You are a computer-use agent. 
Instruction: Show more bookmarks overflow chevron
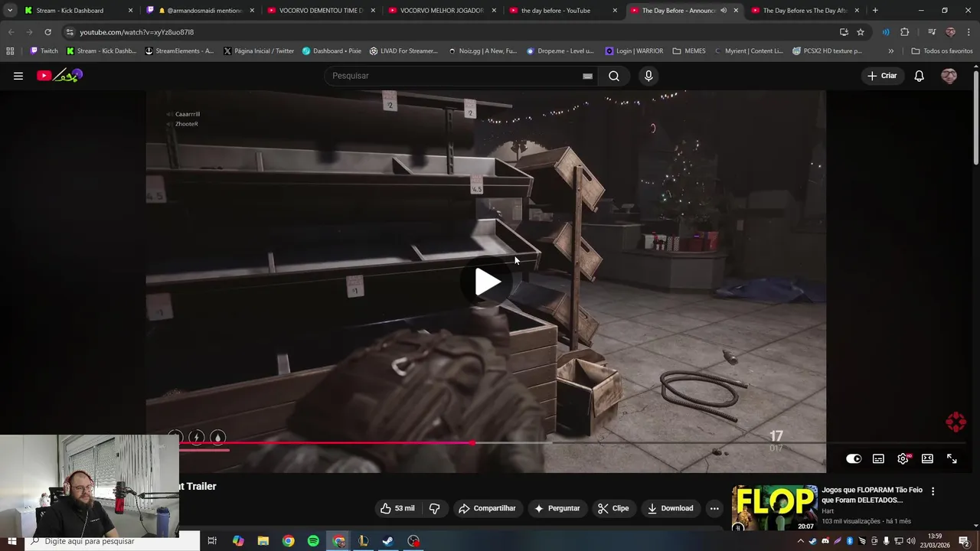[x=890, y=51]
